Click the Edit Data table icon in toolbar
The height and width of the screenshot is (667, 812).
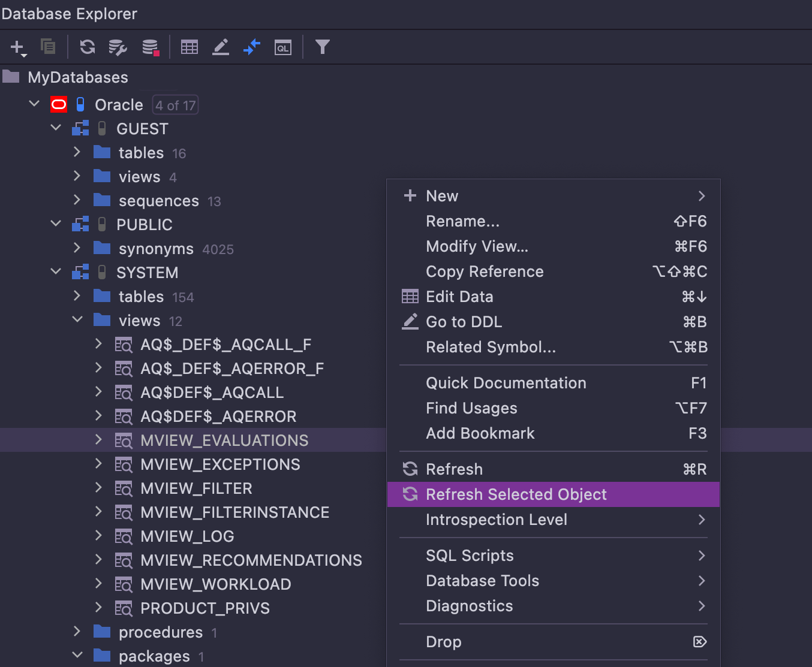pos(190,47)
